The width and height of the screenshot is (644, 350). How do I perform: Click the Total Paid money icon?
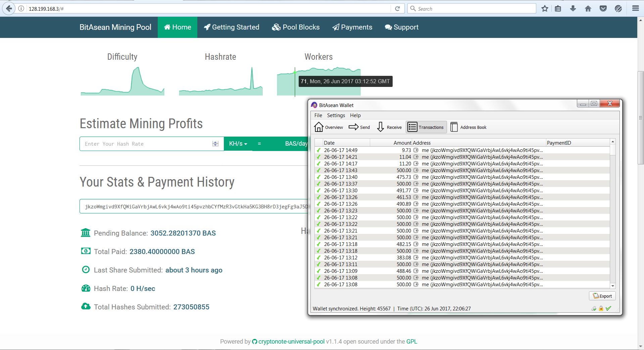pyautogui.click(x=86, y=251)
